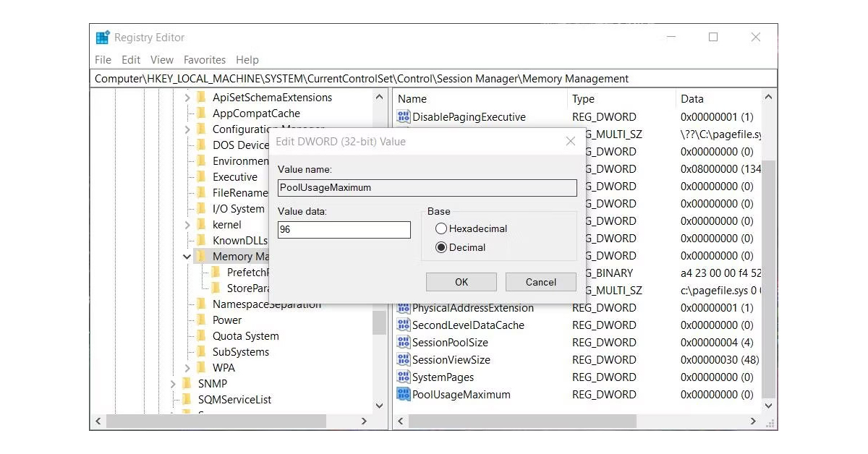Viewport: 868px width, 454px height.
Task: Click the REG_DWORD icon beside SystemPages
Action: (403, 377)
